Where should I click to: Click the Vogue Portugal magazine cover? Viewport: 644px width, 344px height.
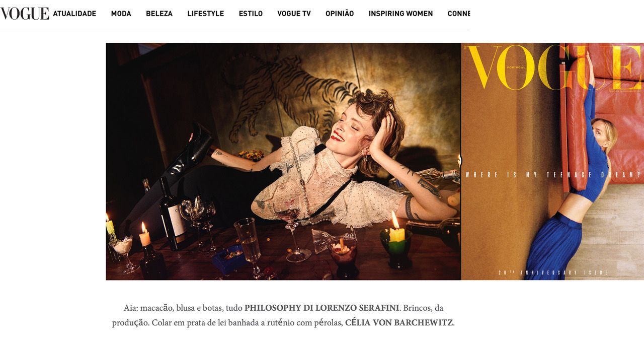click(x=552, y=161)
